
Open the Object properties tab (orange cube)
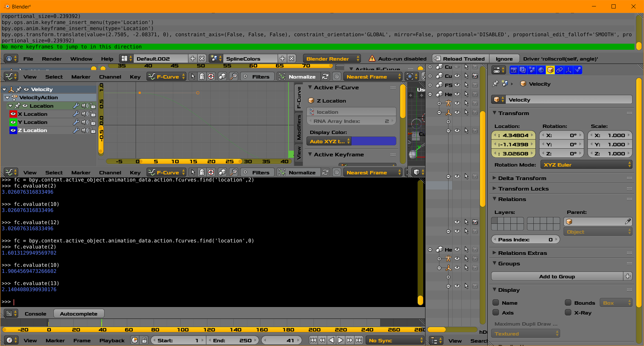(550, 70)
